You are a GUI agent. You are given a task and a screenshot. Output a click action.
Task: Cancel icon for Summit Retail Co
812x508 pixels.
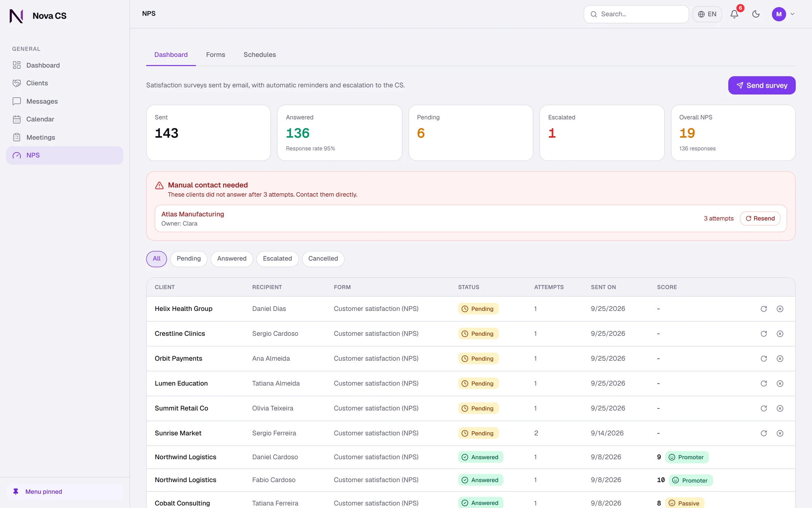[780, 408]
